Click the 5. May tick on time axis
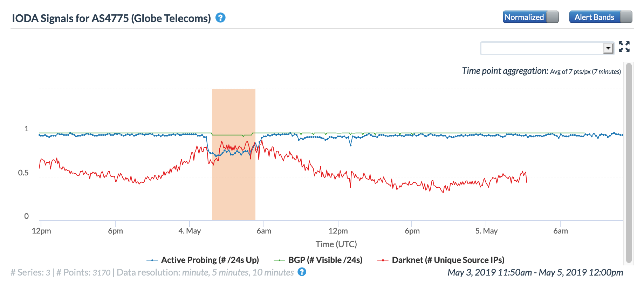Screen dimensions: 644x306 coord(486,231)
